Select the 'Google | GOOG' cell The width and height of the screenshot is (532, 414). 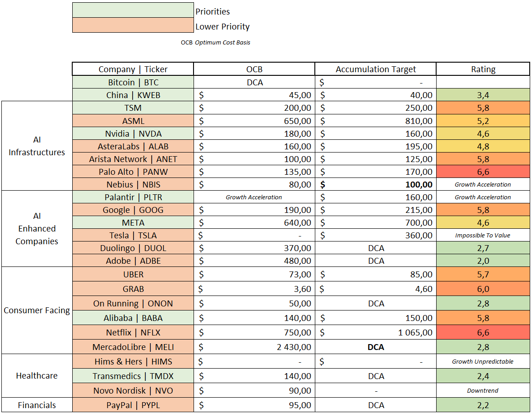tap(133, 210)
